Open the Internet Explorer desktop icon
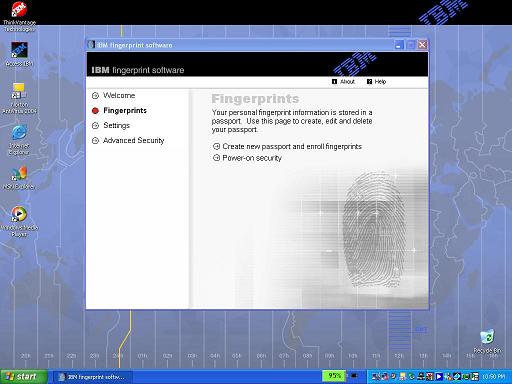 (x=19, y=140)
